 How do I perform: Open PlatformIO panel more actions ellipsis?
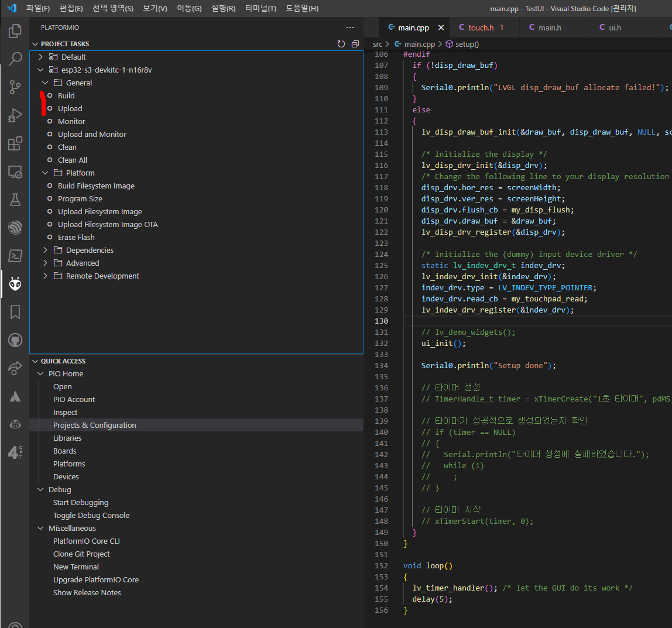350,28
